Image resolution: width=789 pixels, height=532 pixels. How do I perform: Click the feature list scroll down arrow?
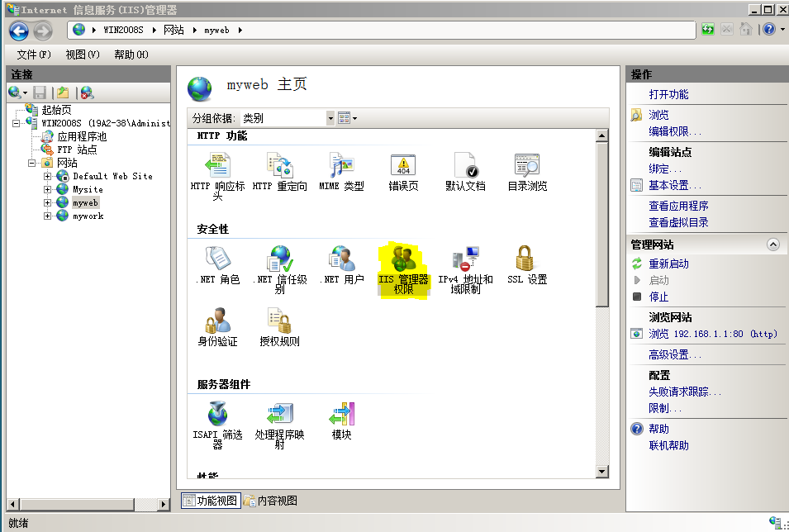coord(601,472)
